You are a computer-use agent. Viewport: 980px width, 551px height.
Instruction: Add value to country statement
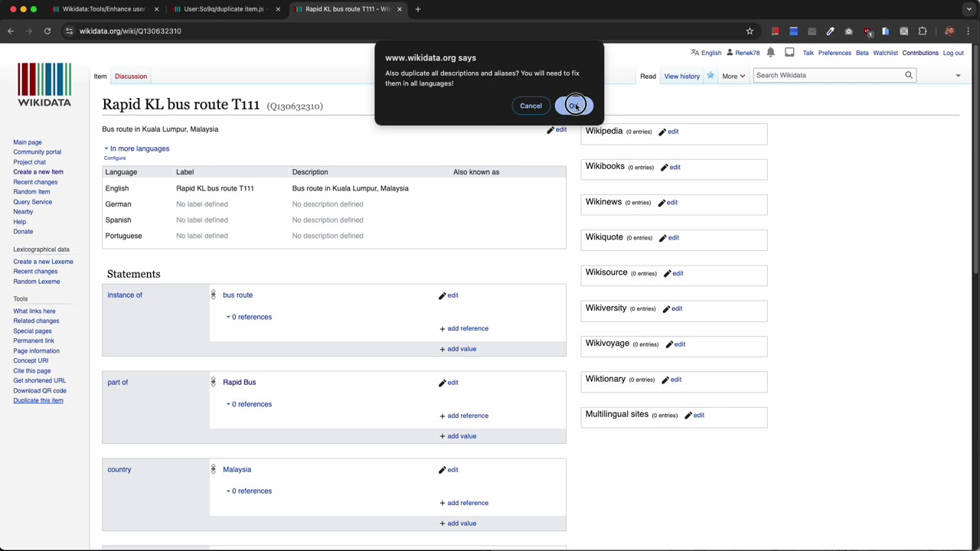[x=458, y=523]
